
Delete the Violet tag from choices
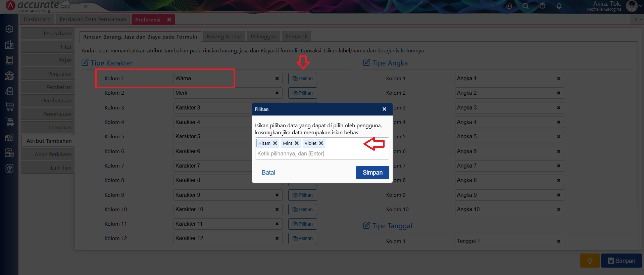coord(321,143)
